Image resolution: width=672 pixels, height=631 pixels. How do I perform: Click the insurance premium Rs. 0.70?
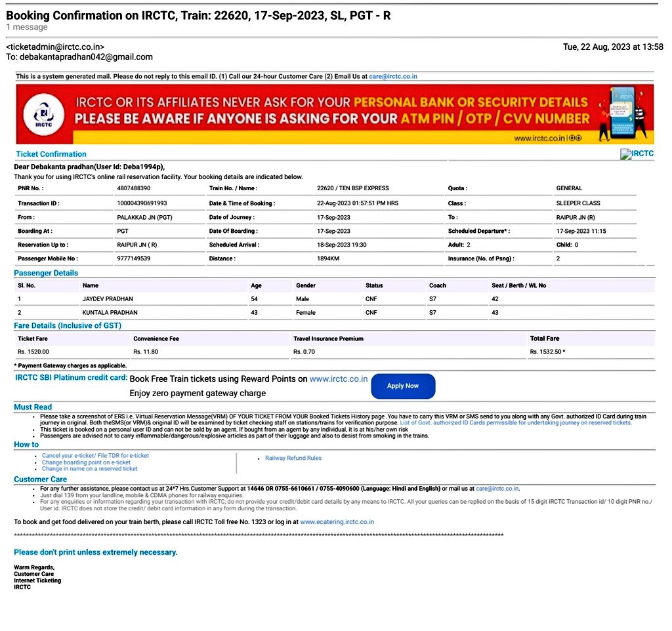coord(304,352)
